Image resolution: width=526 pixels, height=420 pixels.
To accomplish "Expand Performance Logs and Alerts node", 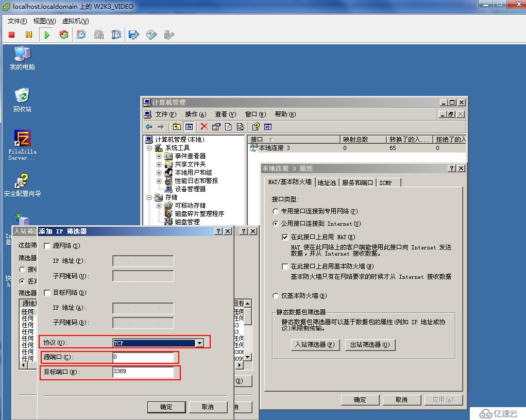I will point(159,181).
